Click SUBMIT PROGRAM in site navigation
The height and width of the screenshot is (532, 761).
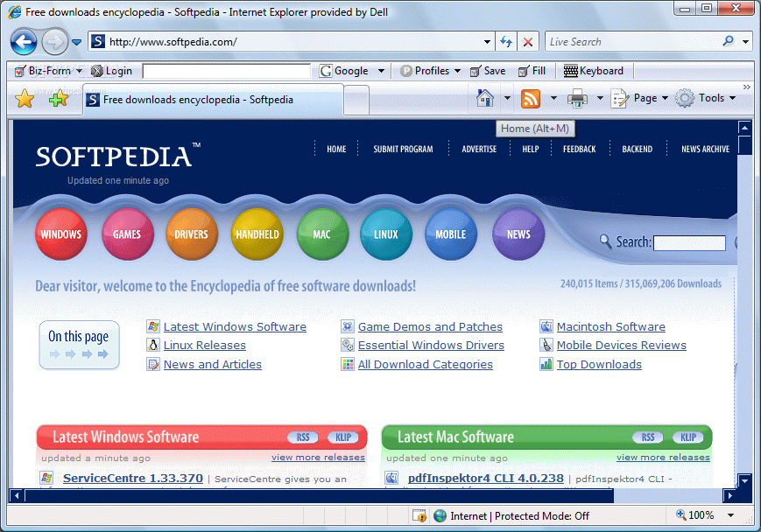coord(403,149)
